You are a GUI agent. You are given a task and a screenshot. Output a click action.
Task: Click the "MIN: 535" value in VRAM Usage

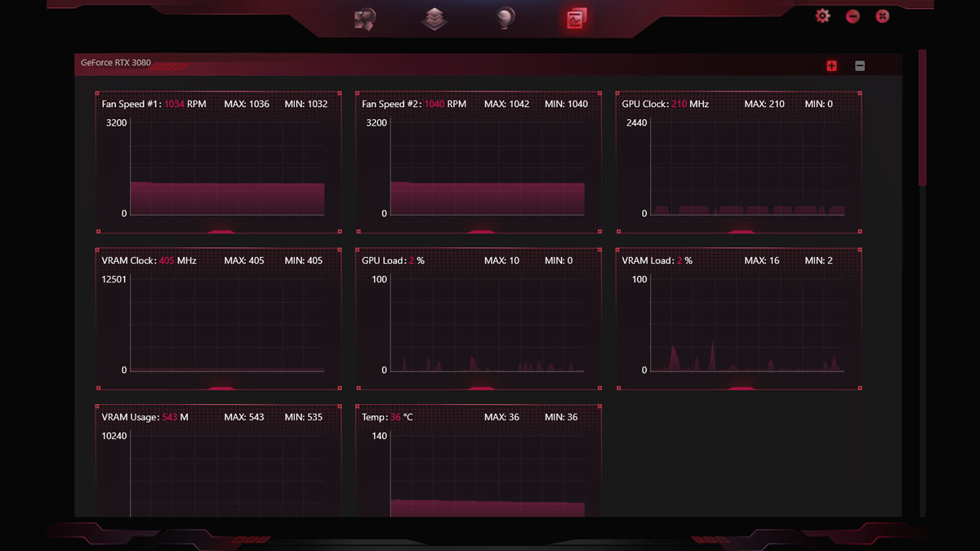click(304, 418)
